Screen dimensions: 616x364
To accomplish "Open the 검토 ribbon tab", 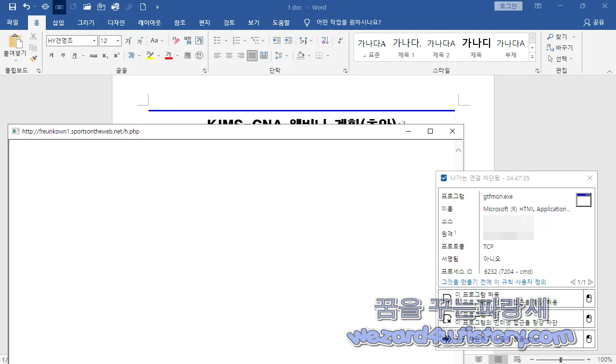I will click(x=229, y=22).
